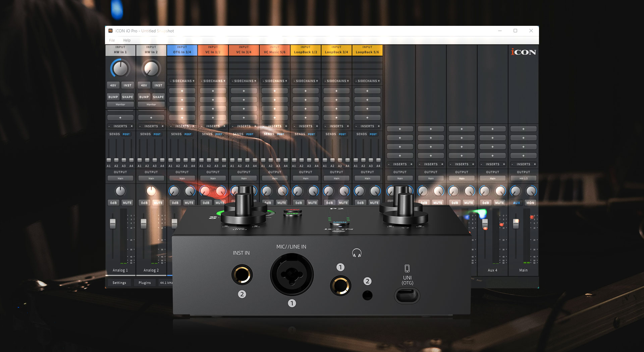The height and width of the screenshot is (352, 644).
Task: Click the 0dB button on OTG In 3/4
Action: (175, 203)
